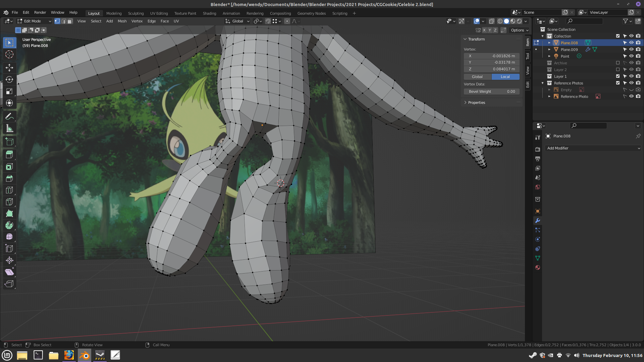The image size is (644, 362).
Task: Select the Rotate tool
Action: (x=9, y=79)
